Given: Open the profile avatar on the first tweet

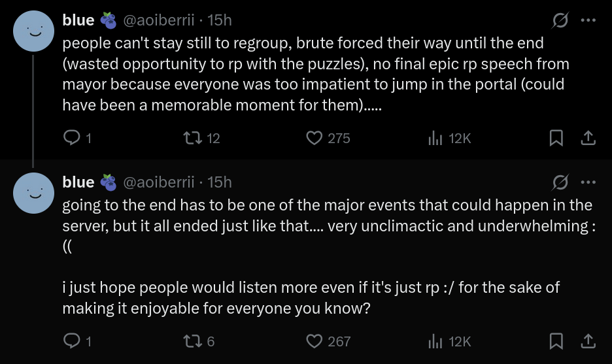Looking at the screenshot, I should pyautogui.click(x=33, y=31).
